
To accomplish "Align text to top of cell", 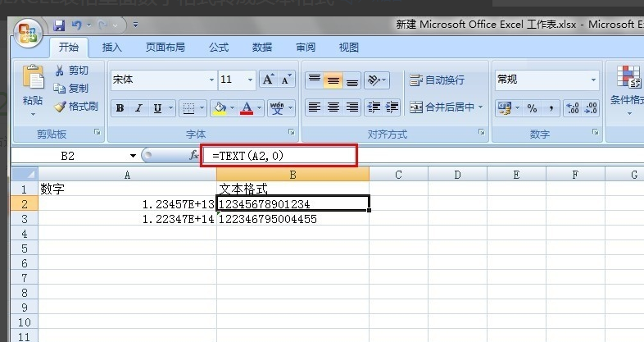I will 315,80.
